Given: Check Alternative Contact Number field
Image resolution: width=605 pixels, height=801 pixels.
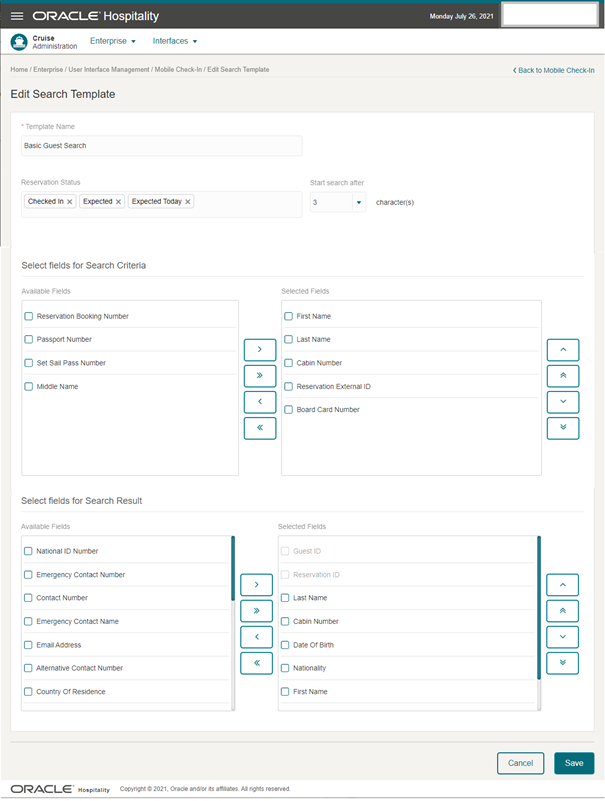Looking at the screenshot, I should [28, 668].
